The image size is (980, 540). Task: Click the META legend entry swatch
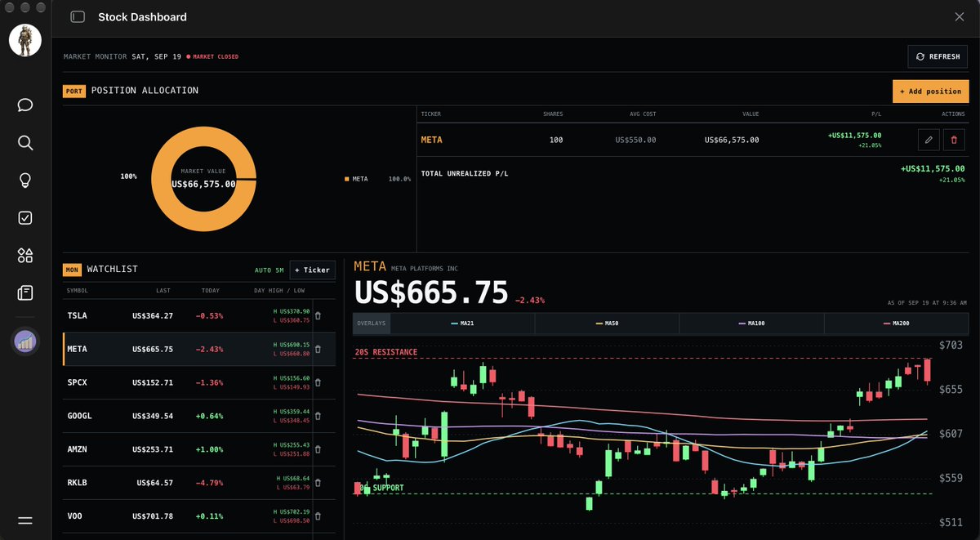tap(346, 178)
